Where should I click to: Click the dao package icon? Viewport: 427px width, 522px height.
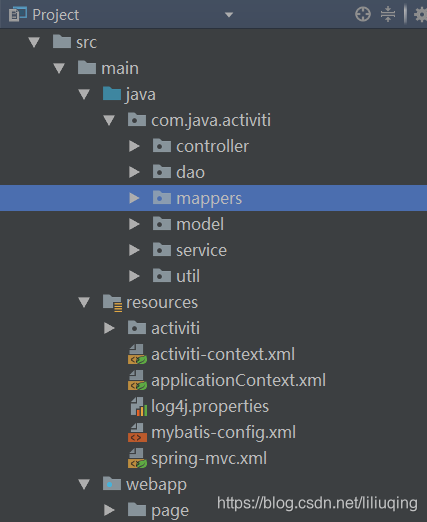tap(162, 172)
